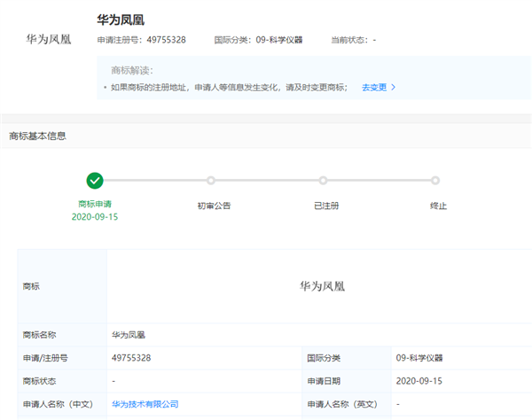532x420 pixels.
Task: Click the 初审公告 step label
Action: [x=214, y=206]
